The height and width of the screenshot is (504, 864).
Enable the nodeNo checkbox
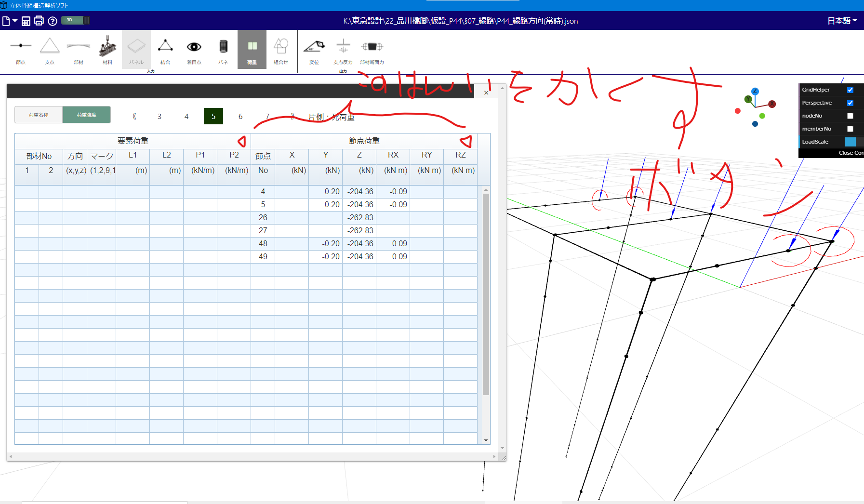click(850, 116)
